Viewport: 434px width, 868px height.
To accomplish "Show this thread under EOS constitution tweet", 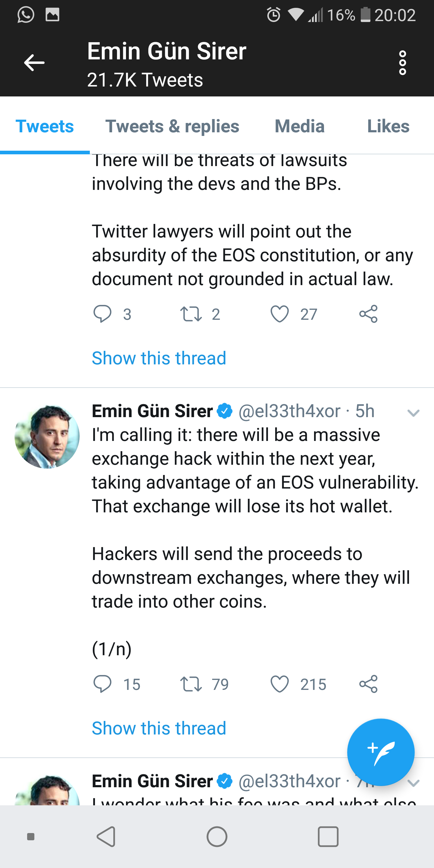I will [x=159, y=358].
